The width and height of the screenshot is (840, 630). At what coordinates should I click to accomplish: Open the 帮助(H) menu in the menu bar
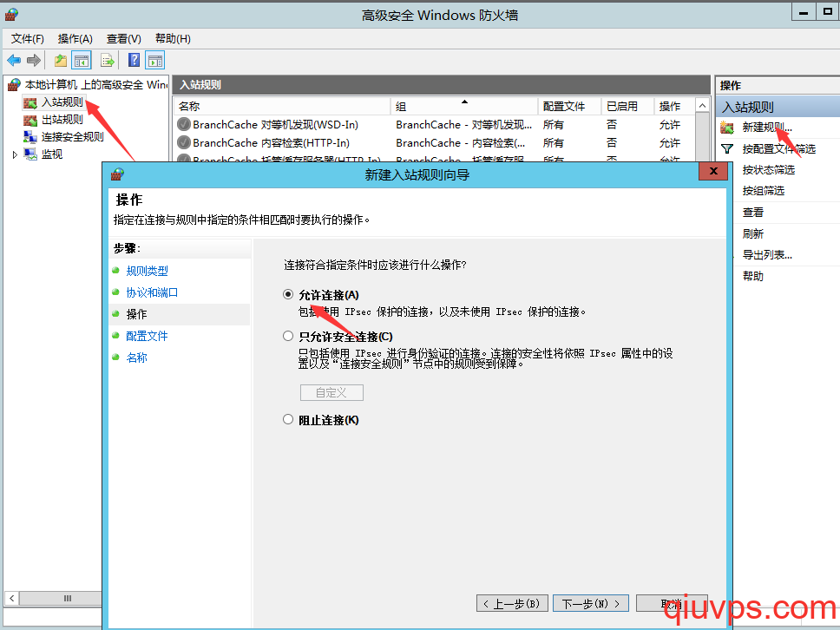173,38
